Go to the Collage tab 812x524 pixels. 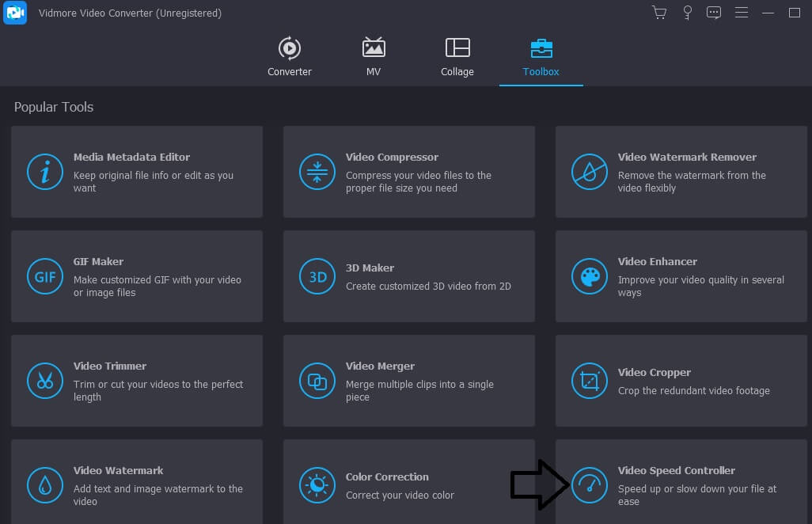(457, 57)
